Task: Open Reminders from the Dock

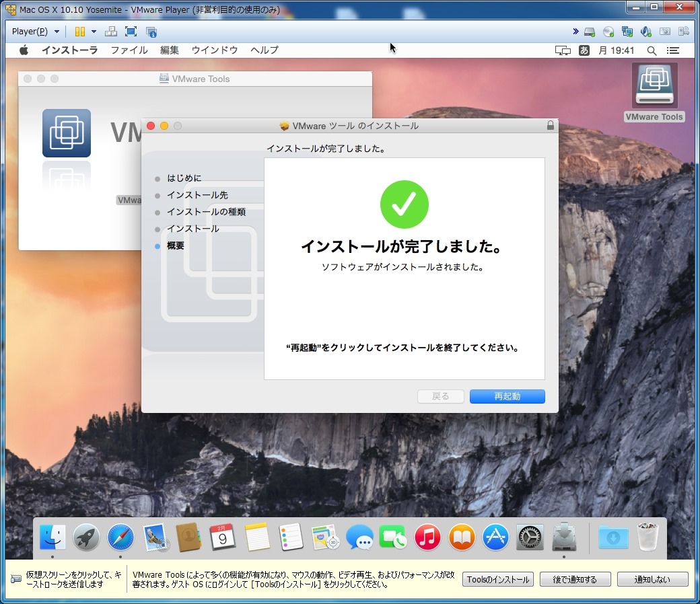Action: pos(291,537)
